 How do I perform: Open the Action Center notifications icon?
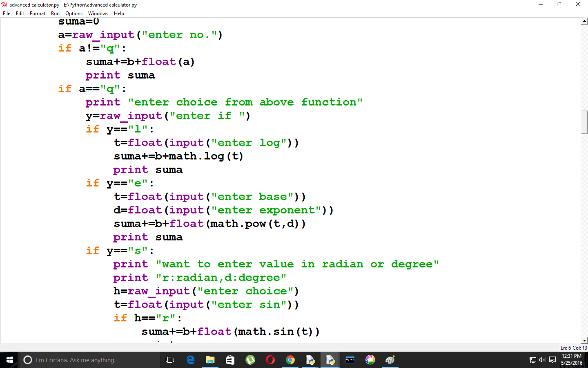(x=552, y=360)
